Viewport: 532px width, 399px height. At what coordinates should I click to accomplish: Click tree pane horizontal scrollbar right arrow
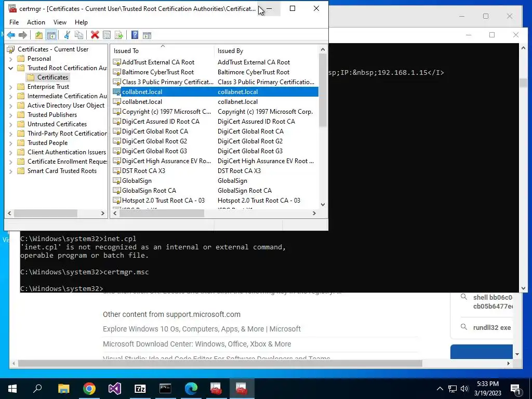point(103,213)
